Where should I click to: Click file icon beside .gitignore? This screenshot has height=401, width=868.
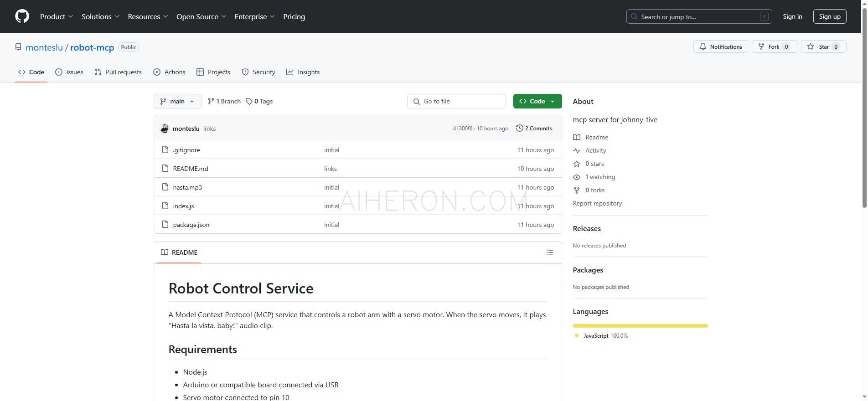pyautogui.click(x=165, y=150)
